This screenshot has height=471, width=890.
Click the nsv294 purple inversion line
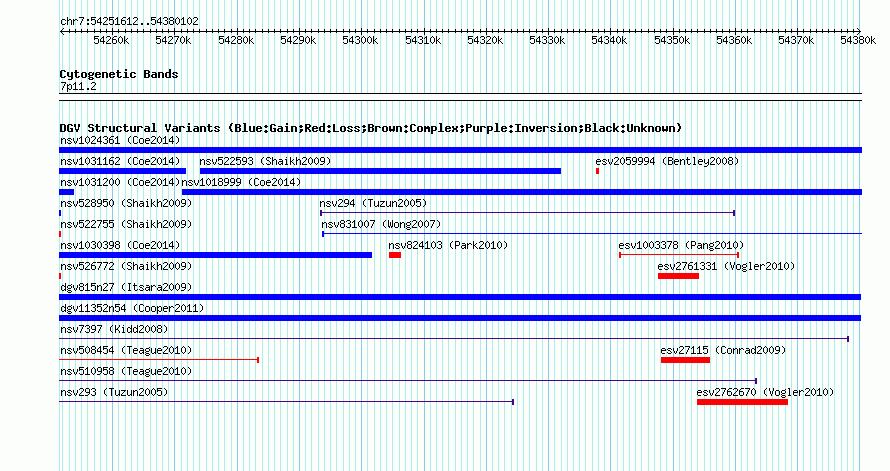point(528,213)
